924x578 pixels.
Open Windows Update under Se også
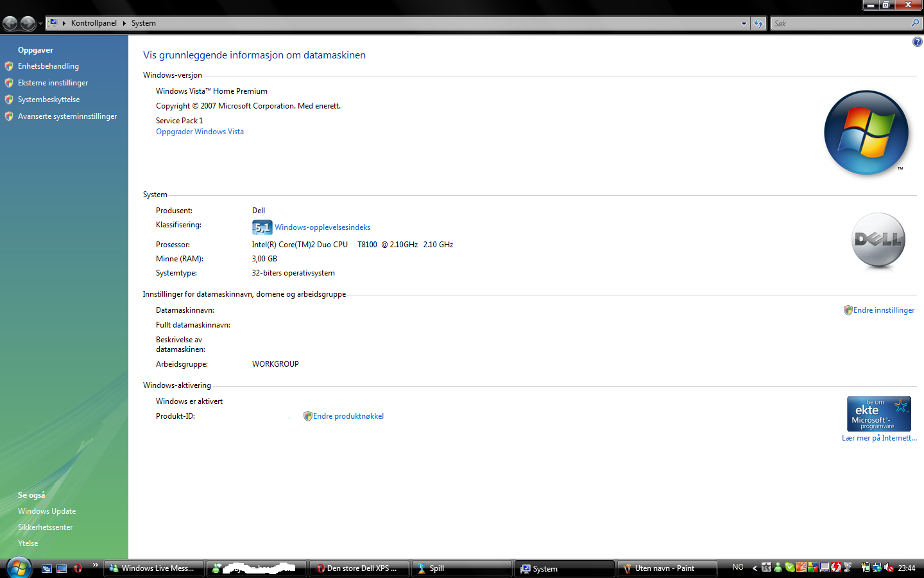(x=47, y=511)
